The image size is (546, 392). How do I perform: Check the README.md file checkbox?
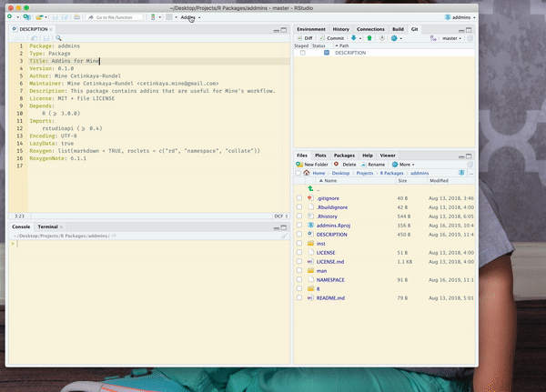coord(299,297)
